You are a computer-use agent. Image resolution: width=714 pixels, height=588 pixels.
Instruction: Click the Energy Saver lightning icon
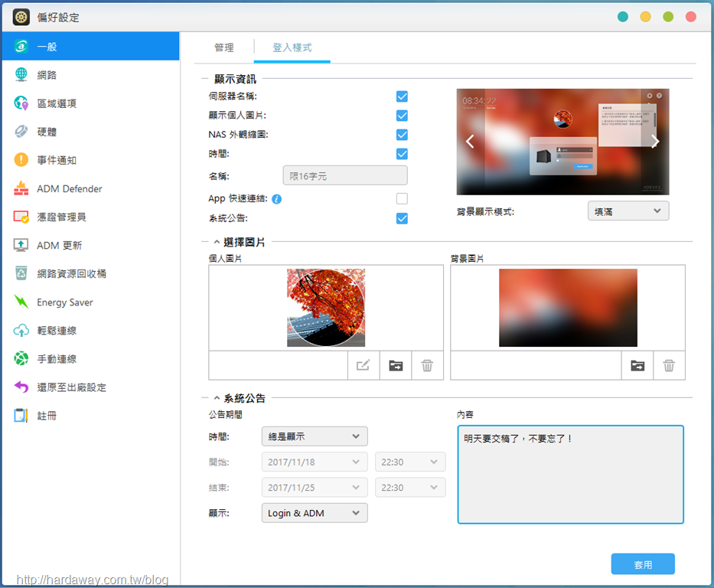point(21,302)
